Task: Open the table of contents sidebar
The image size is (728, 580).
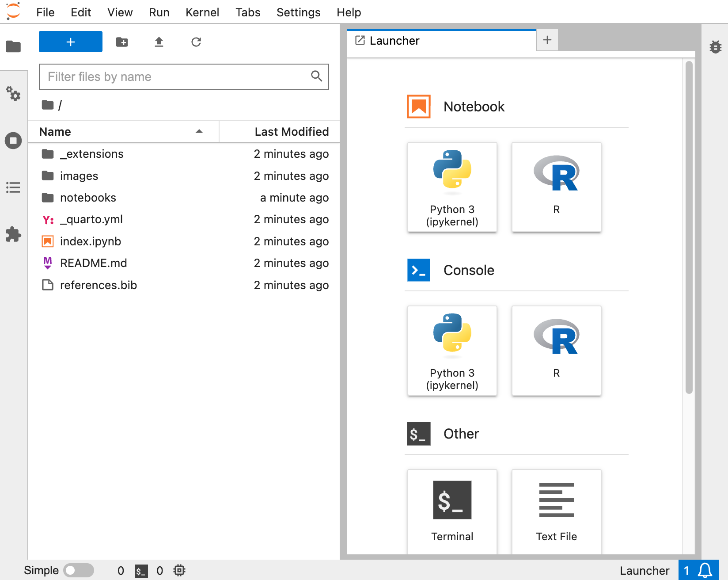Action: coord(13,187)
